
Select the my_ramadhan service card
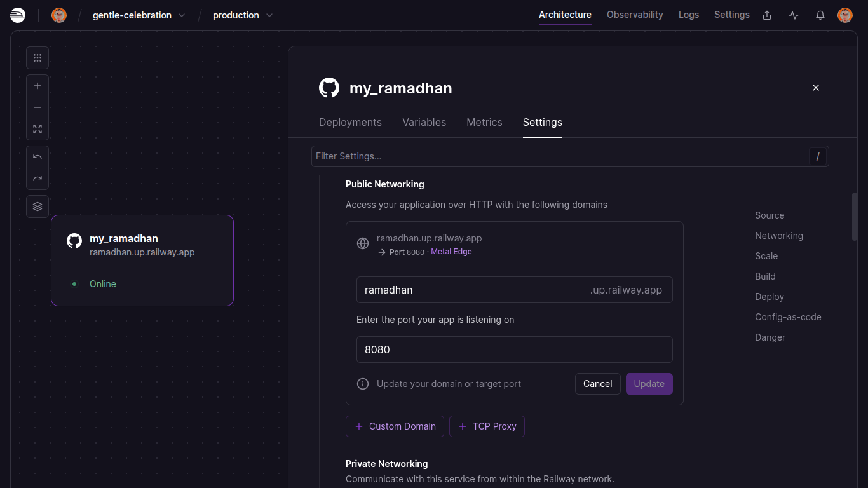click(142, 261)
